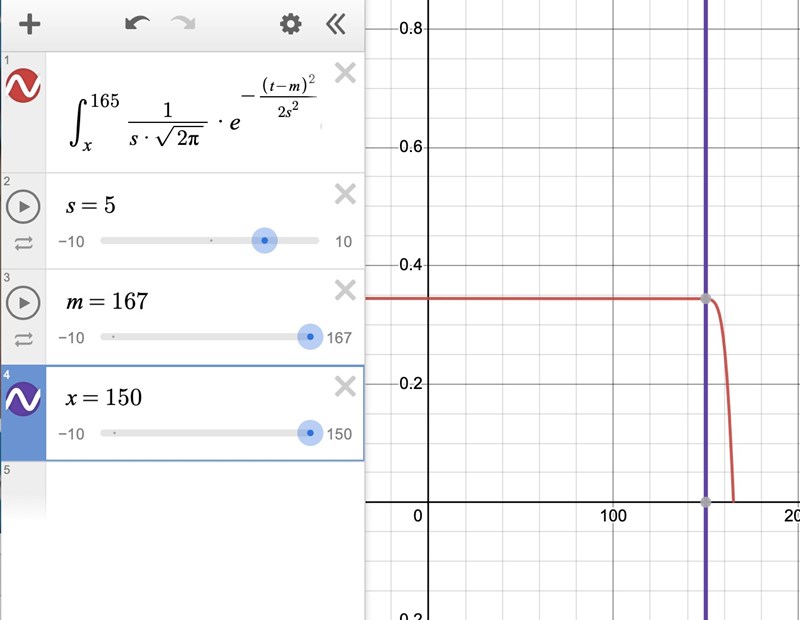Delete the m = 167 expression

[x=344, y=290]
